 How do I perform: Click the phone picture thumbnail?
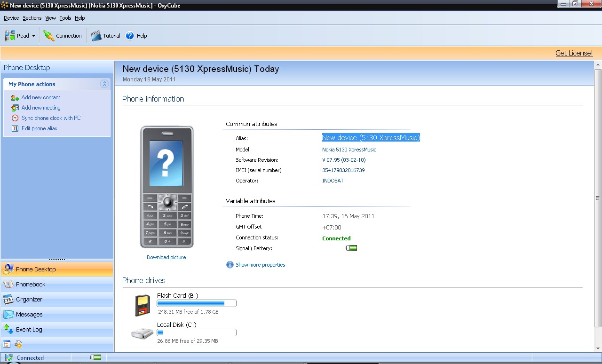coord(167,187)
